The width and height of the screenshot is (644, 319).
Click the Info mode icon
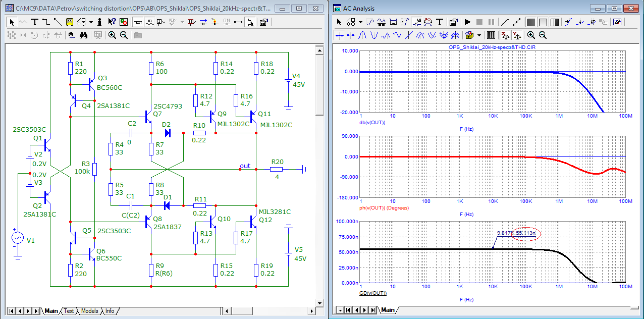tap(100, 22)
